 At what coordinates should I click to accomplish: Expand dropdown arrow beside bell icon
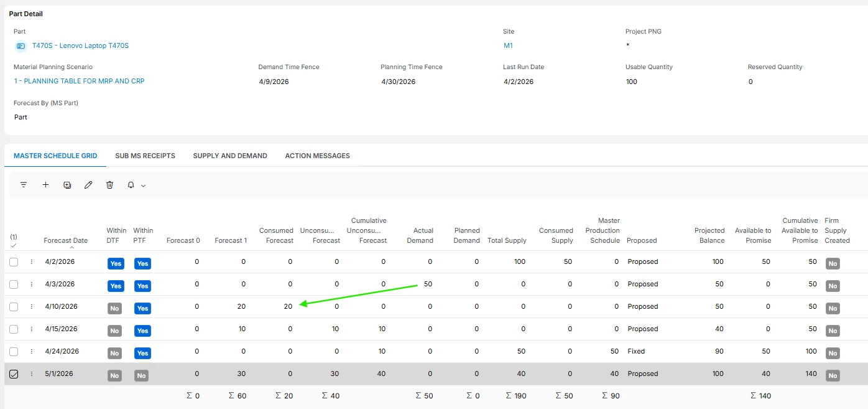point(143,186)
